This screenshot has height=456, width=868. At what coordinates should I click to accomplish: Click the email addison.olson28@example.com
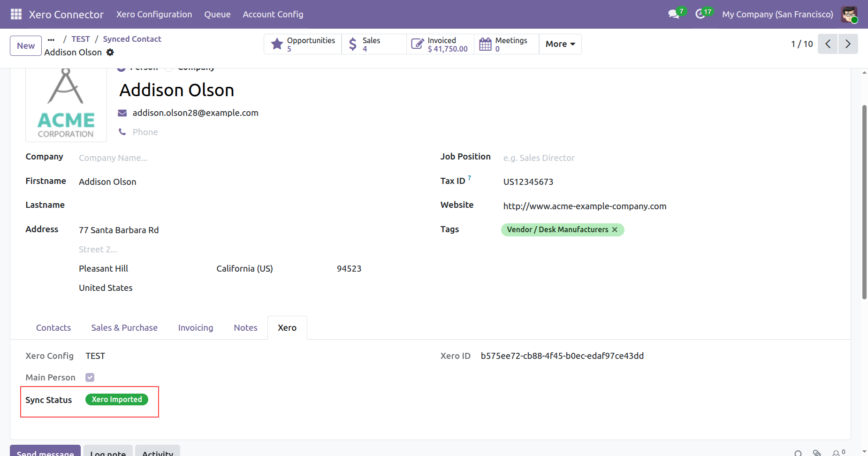pyautogui.click(x=195, y=113)
